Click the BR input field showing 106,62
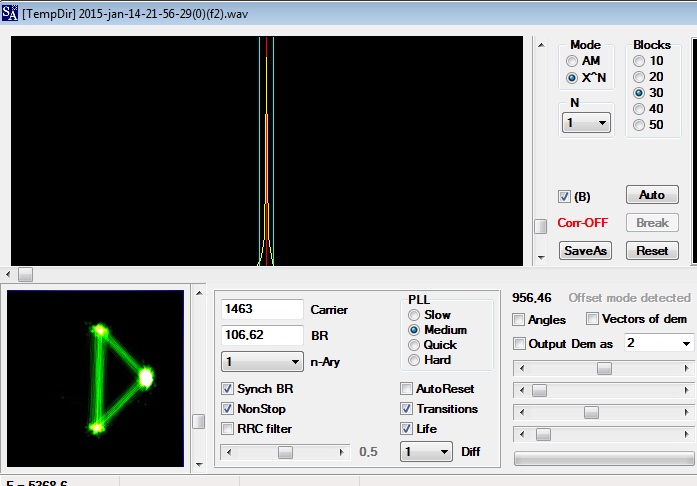The height and width of the screenshot is (486, 697). pos(262,335)
